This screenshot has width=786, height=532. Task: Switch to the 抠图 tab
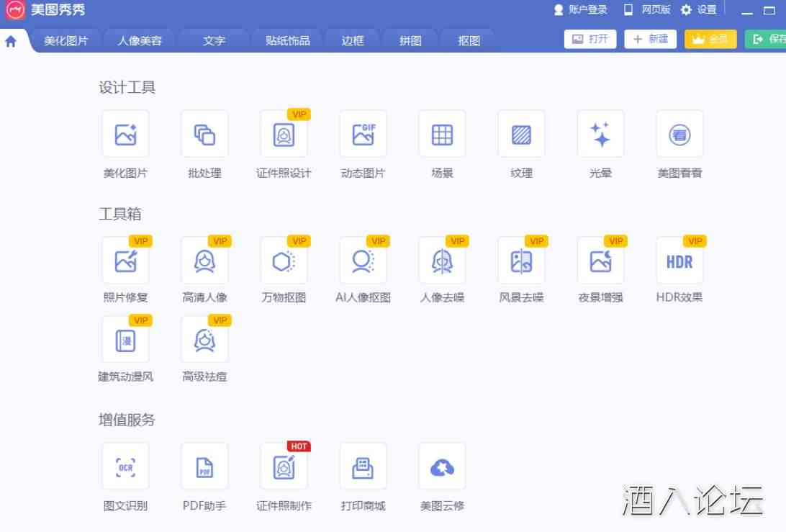(469, 40)
